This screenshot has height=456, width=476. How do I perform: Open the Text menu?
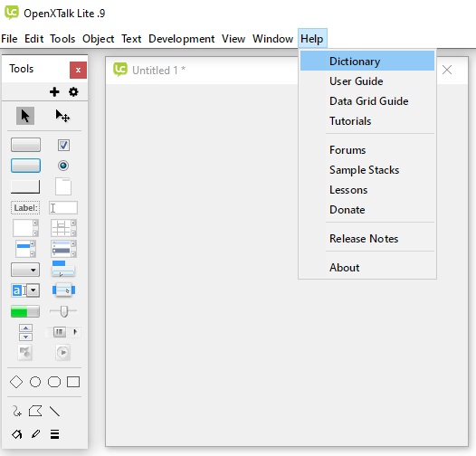tap(131, 39)
